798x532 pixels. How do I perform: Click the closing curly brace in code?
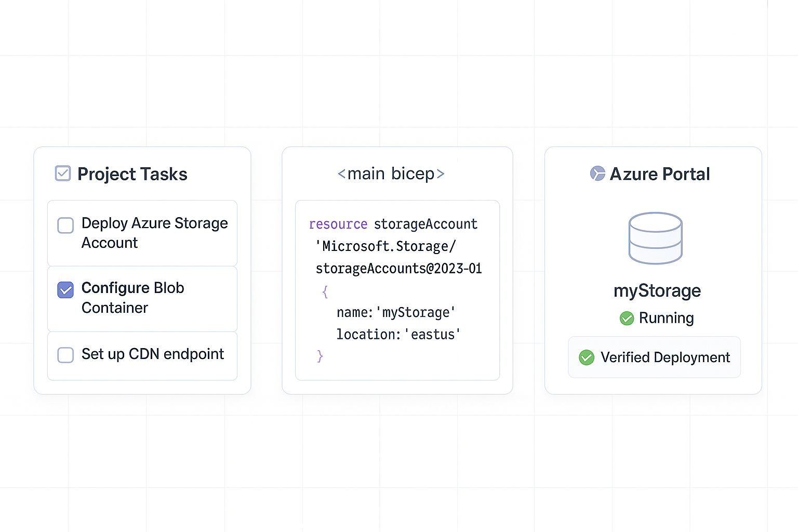point(320,356)
